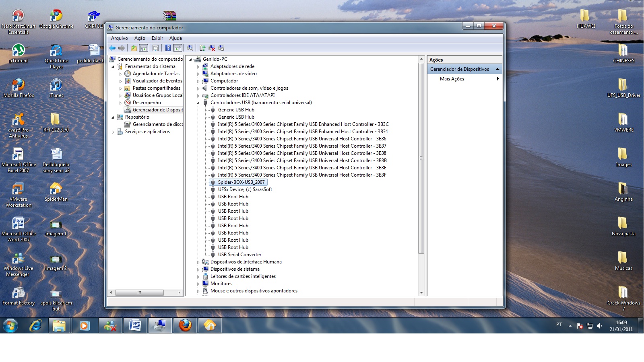This screenshot has width=644, height=362.
Task: Click the Forward arrow in the toolbar
Action: pos(122,48)
